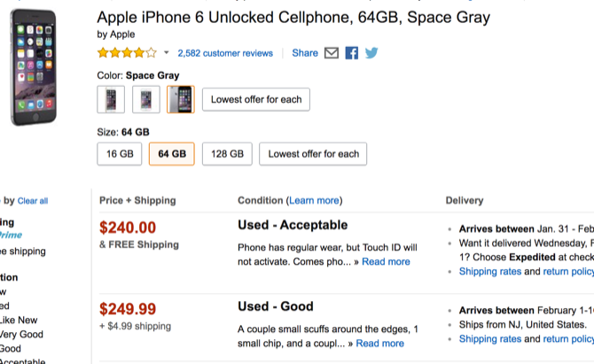Expand Read more for Used - Good offer
The image size is (594, 364).
point(379,344)
